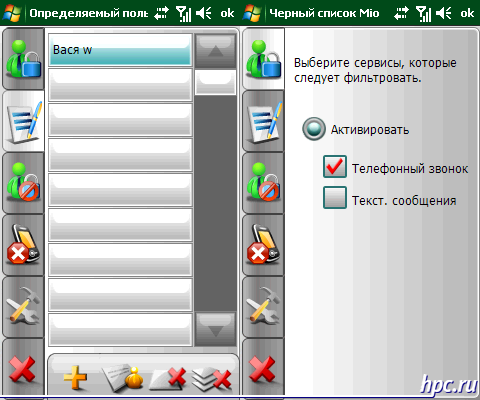Open rejected phone call tab in left panel

click(x=23, y=245)
